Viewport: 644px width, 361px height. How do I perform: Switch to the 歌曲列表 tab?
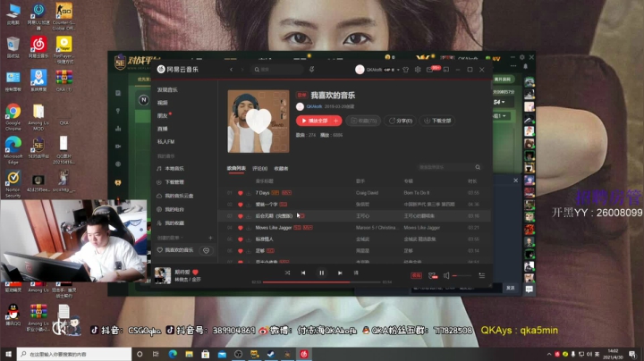(x=236, y=168)
